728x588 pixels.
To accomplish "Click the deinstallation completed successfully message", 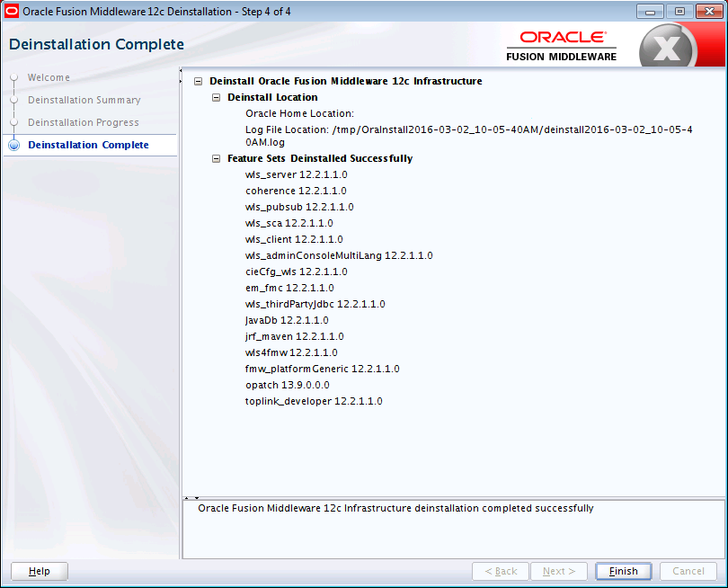I will [395, 509].
